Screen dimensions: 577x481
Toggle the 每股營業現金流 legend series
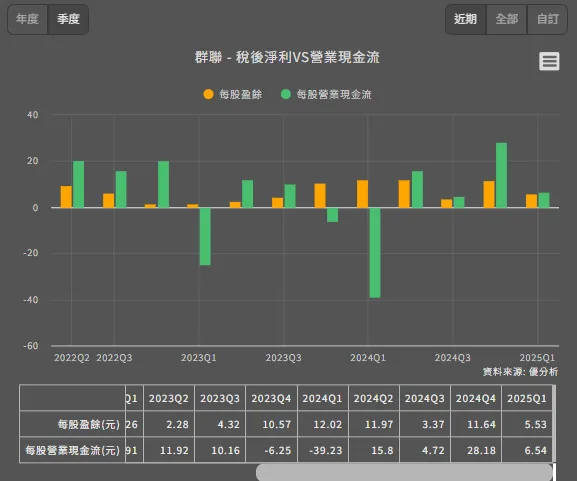click(326, 95)
